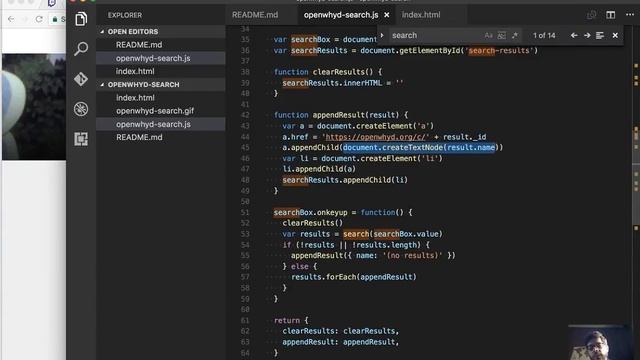The height and width of the screenshot is (360, 640).
Task: Click the Explorer panel title
Action: [x=125, y=15]
